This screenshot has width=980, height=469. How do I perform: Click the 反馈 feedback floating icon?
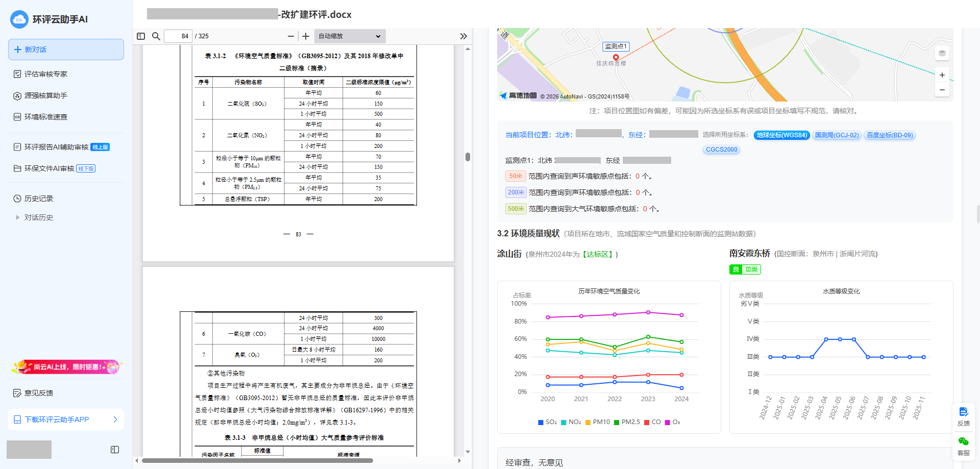click(964, 416)
